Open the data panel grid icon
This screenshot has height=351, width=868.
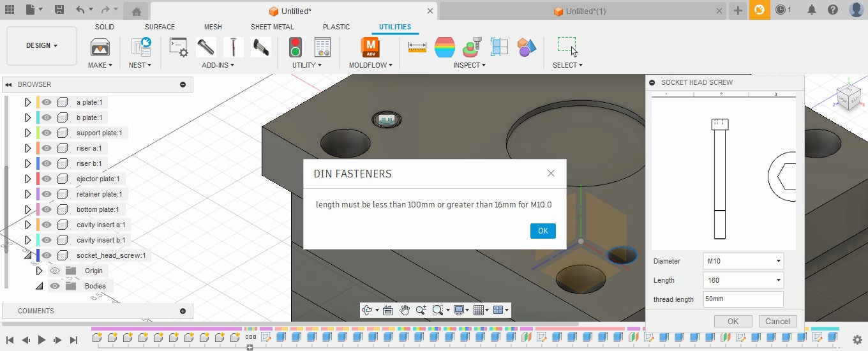point(9,10)
